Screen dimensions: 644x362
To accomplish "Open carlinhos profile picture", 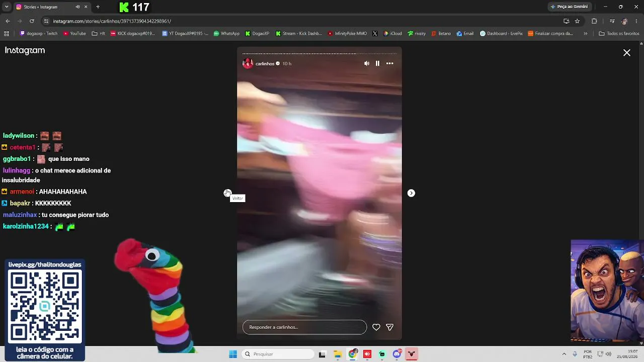I will 248,63.
